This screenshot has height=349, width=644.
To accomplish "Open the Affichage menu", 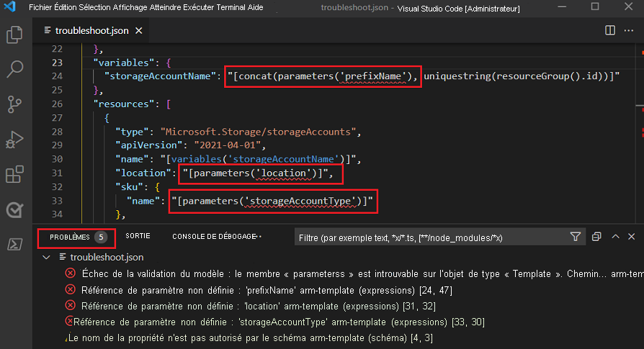I will click(x=130, y=7).
